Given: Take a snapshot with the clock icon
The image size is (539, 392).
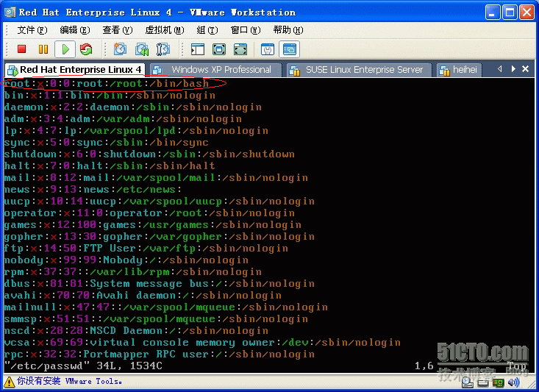Looking at the screenshot, I should pos(120,49).
